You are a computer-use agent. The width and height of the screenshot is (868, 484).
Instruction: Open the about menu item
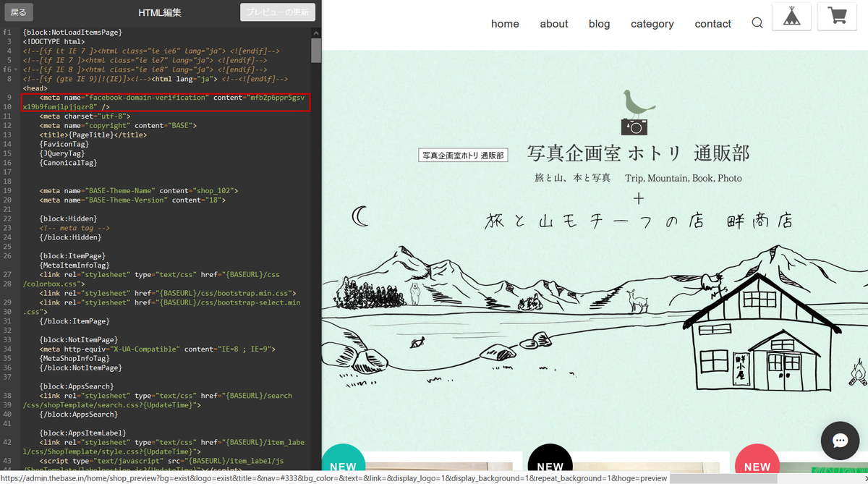pos(554,24)
